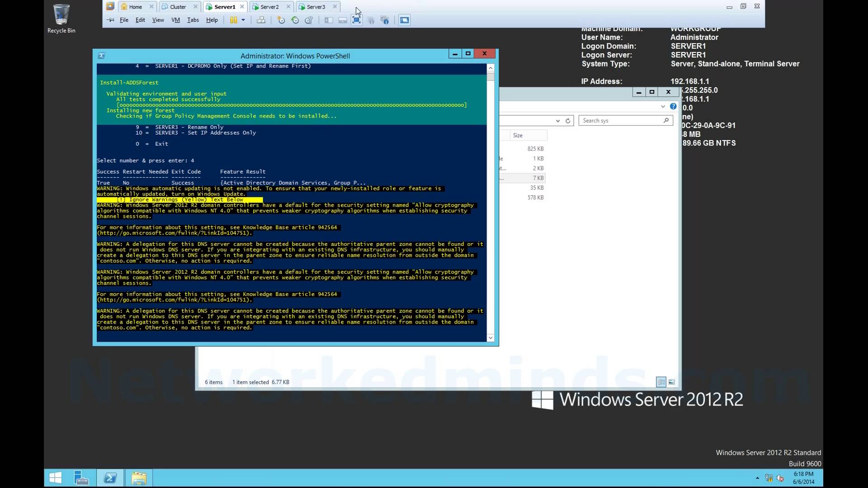Screen dimensions: 868x488
Task: Close the Server2 tab
Action: (288, 7)
